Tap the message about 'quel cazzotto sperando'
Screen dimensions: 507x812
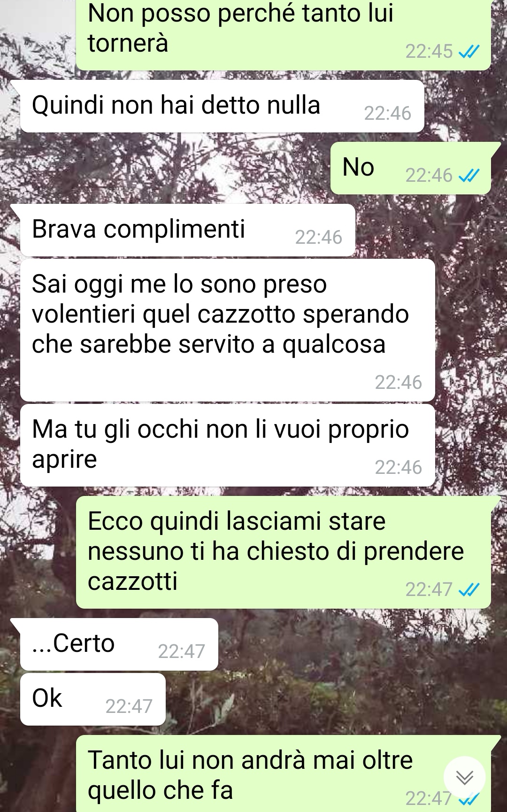click(x=228, y=330)
